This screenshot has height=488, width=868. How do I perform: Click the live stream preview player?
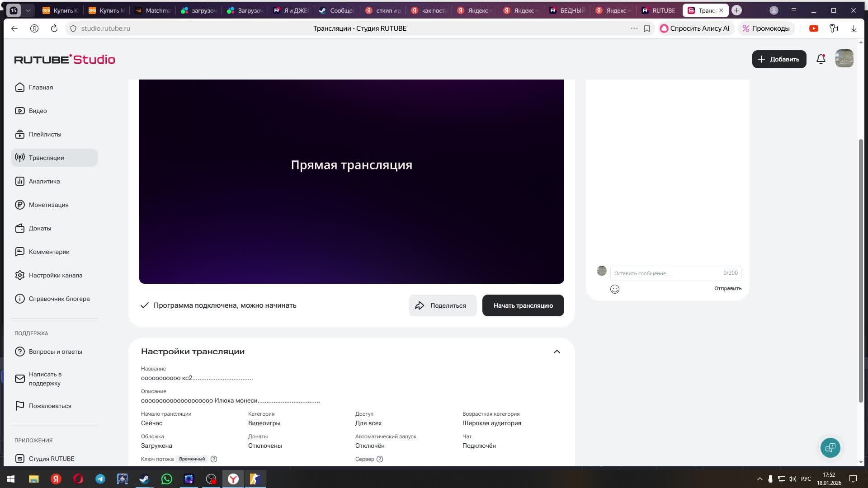(352, 181)
